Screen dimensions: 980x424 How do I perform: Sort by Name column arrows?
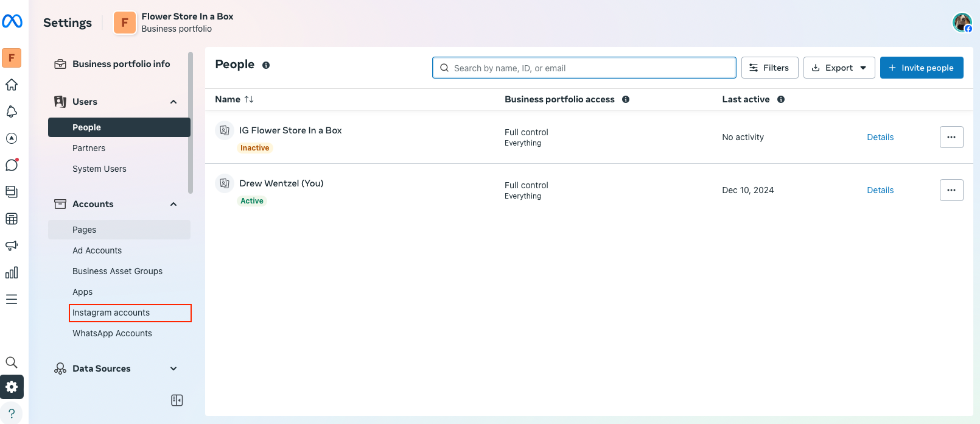(249, 99)
